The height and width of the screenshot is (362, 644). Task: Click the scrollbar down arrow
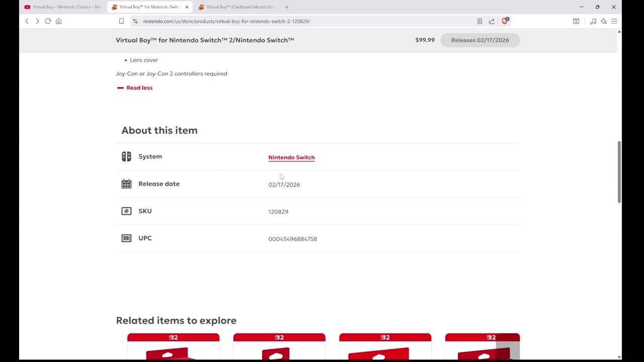(x=619, y=357)
